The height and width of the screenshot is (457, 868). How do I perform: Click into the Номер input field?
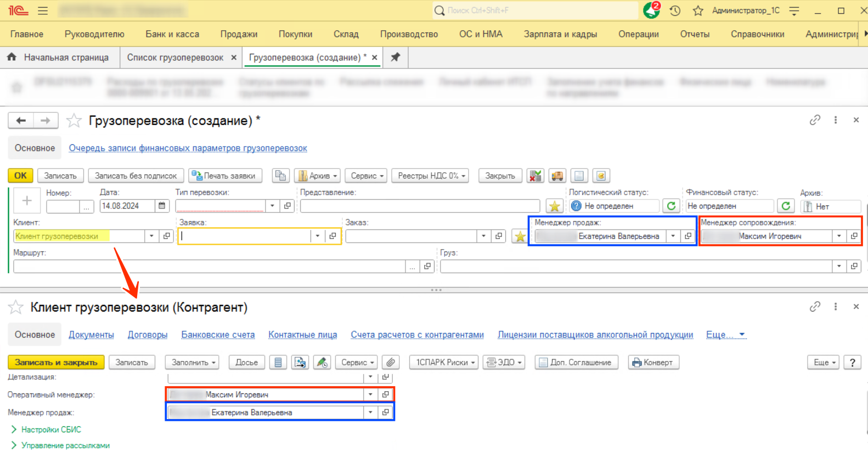click(x=63, y=206)
